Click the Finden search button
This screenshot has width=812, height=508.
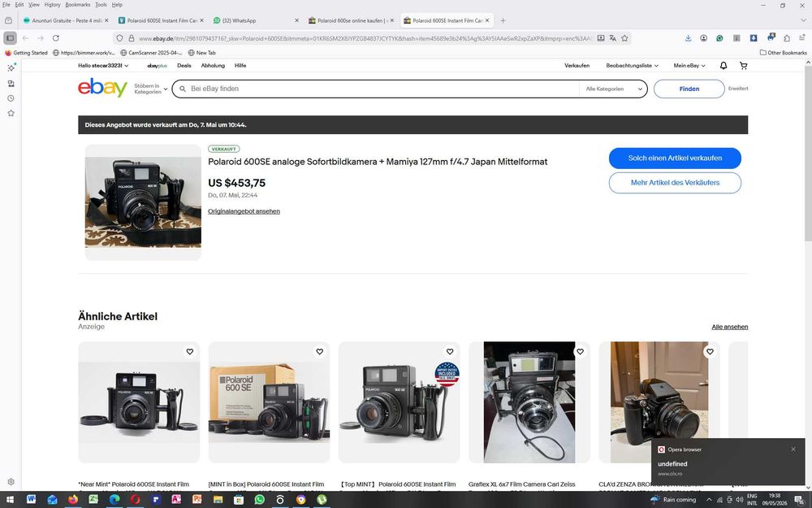[x=689, y=89]
